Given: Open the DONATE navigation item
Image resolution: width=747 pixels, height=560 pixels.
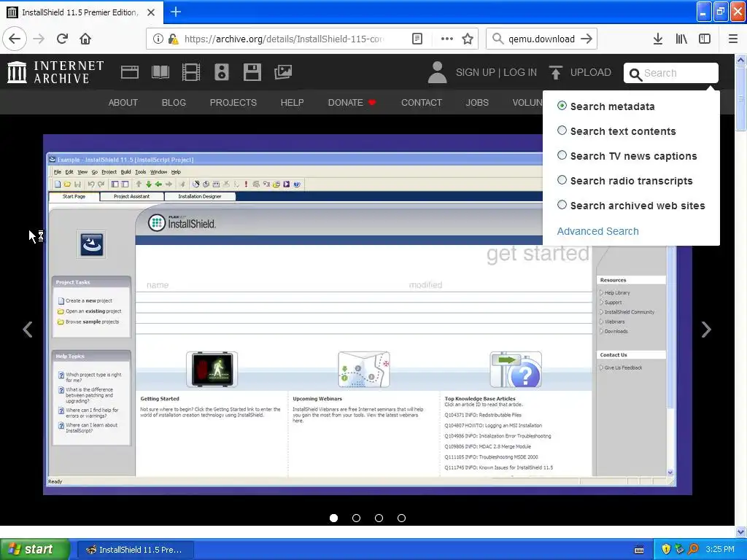Looking at the screenshot, I should [x=352, y=102].
